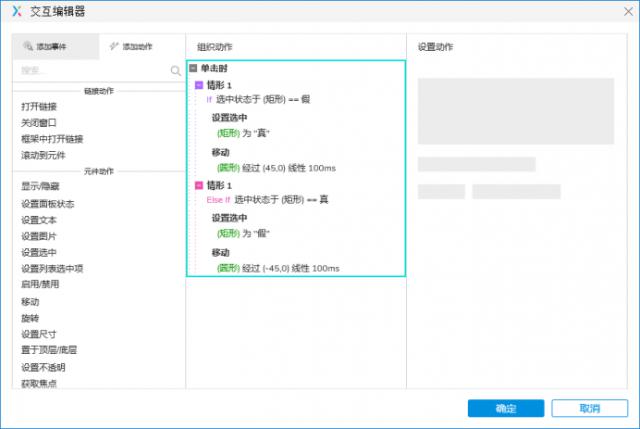Screen dimensions: 640x429
Task: Select the 设置不透明 action
Action: point(44,366)
